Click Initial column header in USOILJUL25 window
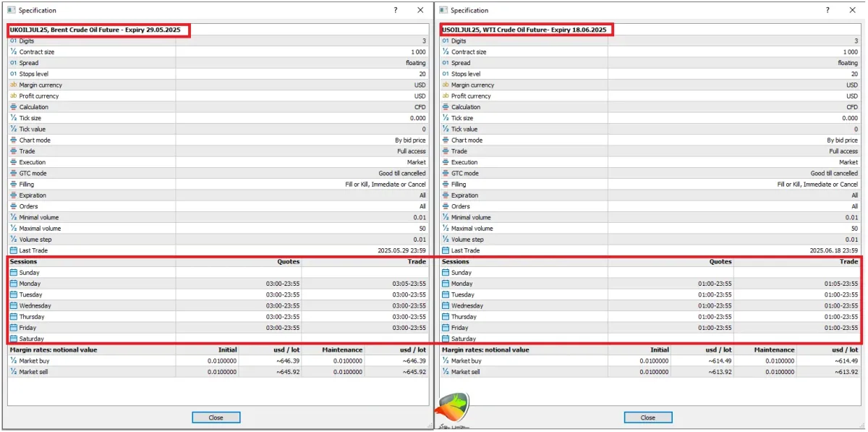Viewport: 868px width, 432px height. tap(660, 350)
